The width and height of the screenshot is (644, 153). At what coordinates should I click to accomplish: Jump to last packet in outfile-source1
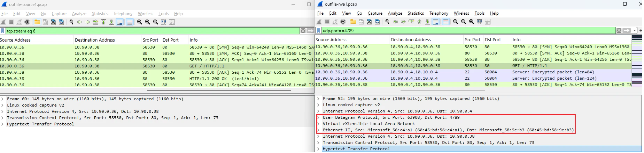pos(111,22)
